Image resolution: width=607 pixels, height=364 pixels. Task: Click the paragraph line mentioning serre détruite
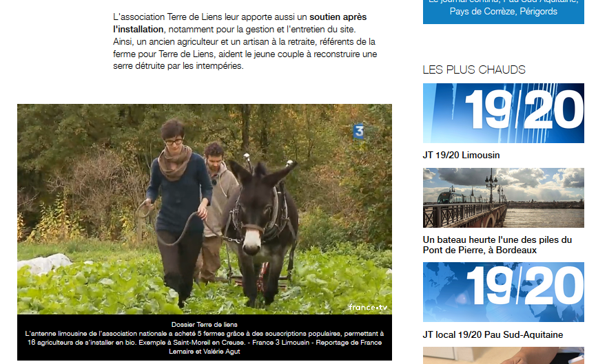point(178,66)
